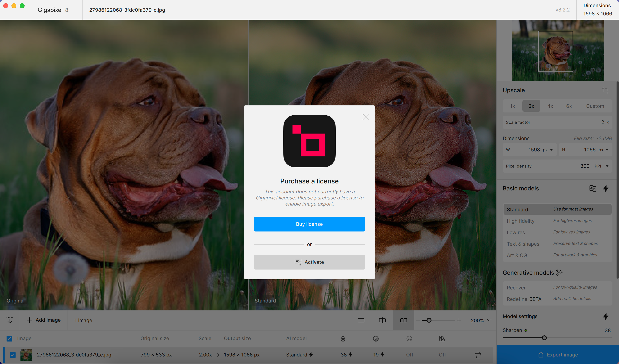Screen dimensions: 619x364
Task: Click the crop icon next to Upscale
Action: point(605,90)
